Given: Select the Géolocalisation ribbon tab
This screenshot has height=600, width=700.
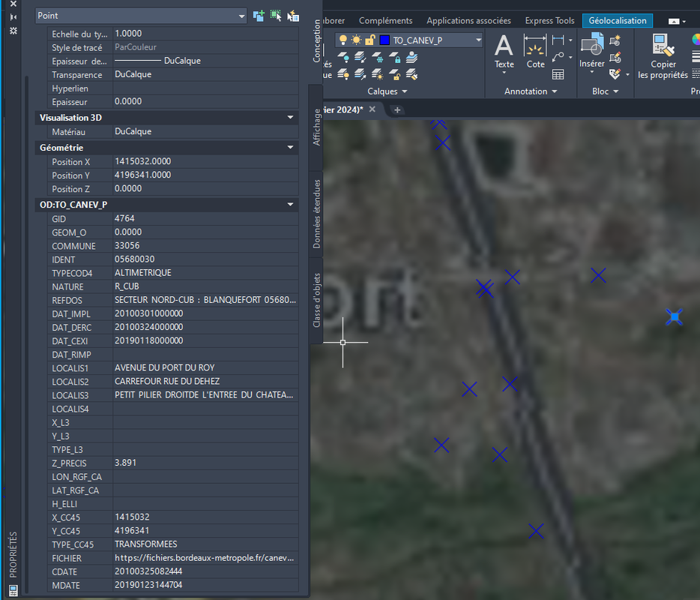Looking at the screenshot, I should click(x=618, y=20).
